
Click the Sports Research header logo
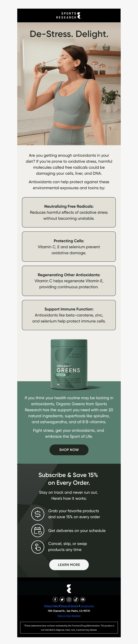[69, 15]
